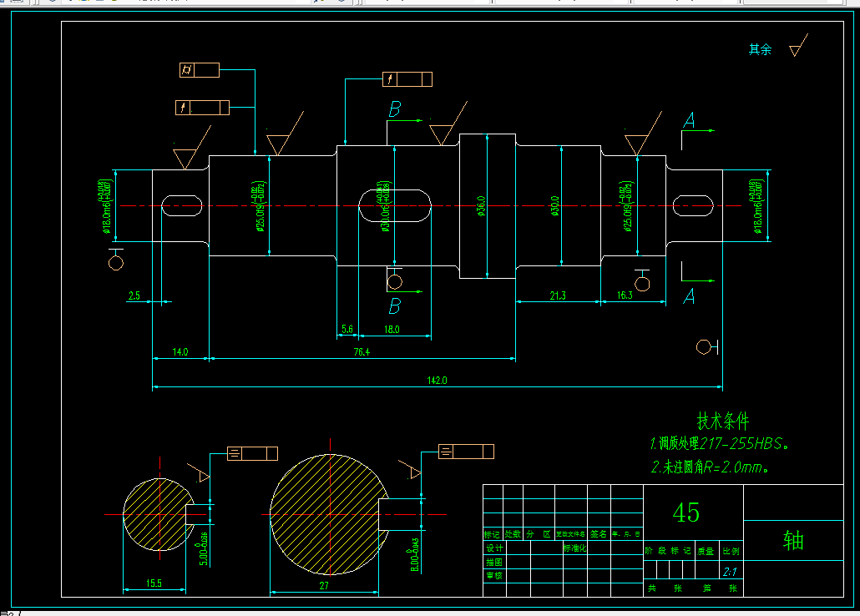Select the 其余 surface finish label
The width and height of the screenshot is (860, 616).
(760, 49)
